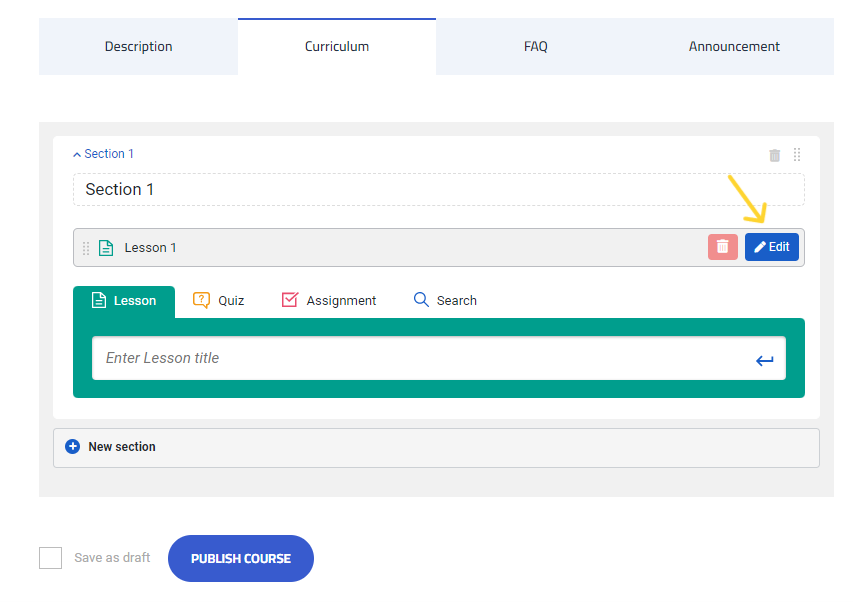Select the red delete icon beside Lesson 1
The image size is (853, 602).
tap(722, 246)
